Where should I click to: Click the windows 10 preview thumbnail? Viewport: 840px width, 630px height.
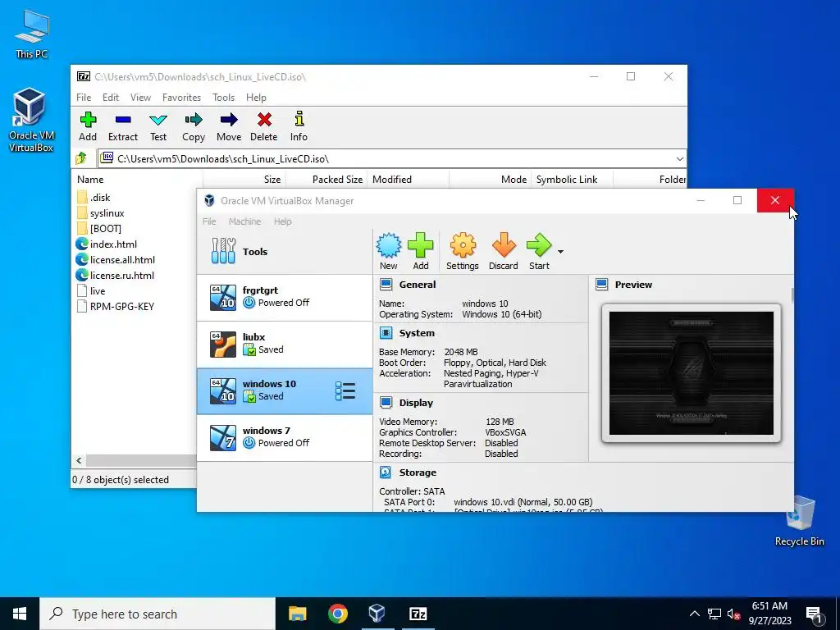coord(691,373)
